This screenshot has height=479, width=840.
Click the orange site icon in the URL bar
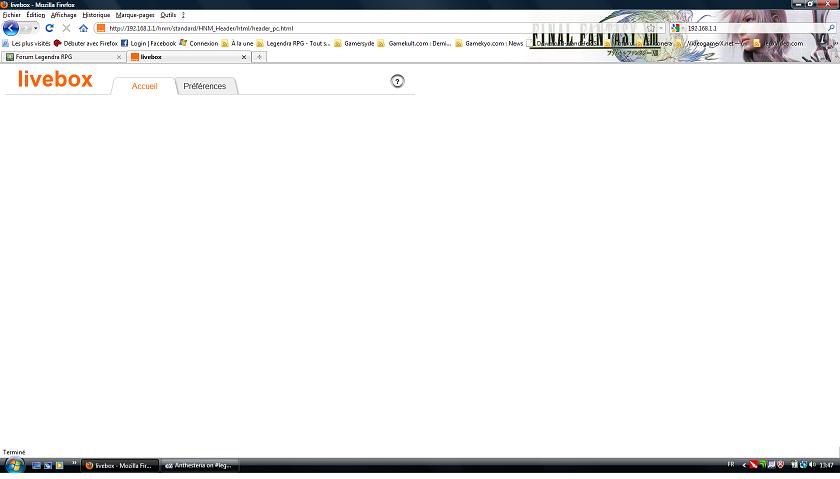[101, 28]
